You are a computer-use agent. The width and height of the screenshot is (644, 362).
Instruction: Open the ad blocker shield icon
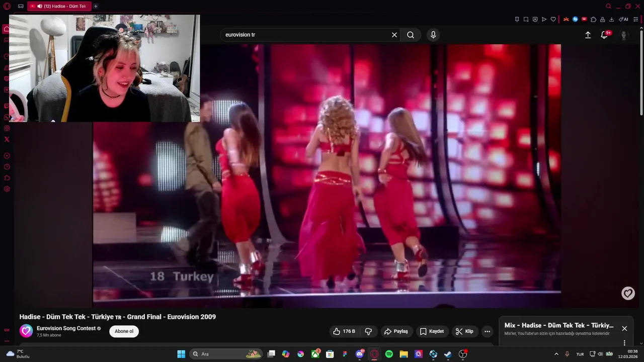coord(535,20)
